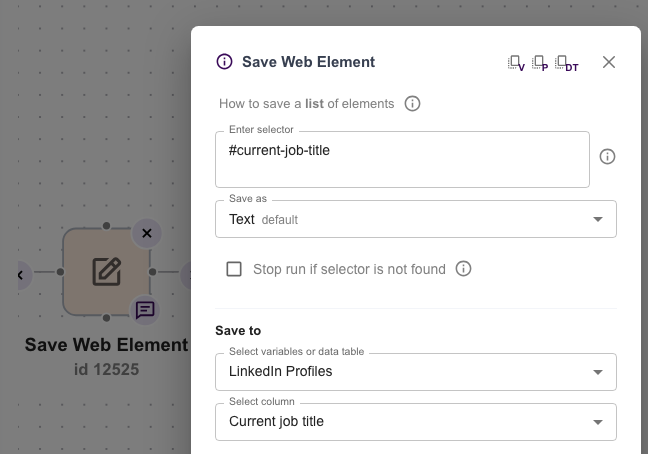Click the node's bottom connector dot
Viewport: 648px width, 454px height.
coord(106,319)
